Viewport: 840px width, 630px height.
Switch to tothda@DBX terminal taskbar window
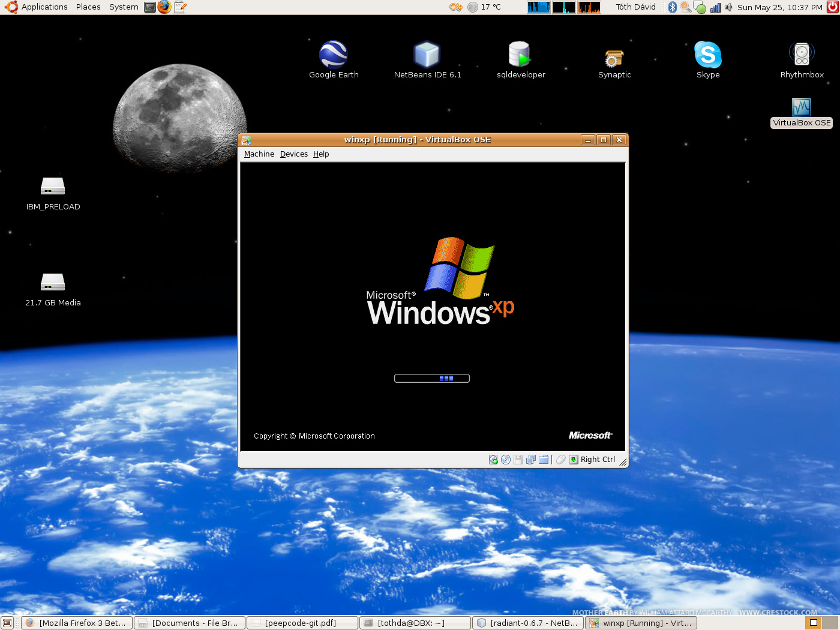click(x=415, y=623)
